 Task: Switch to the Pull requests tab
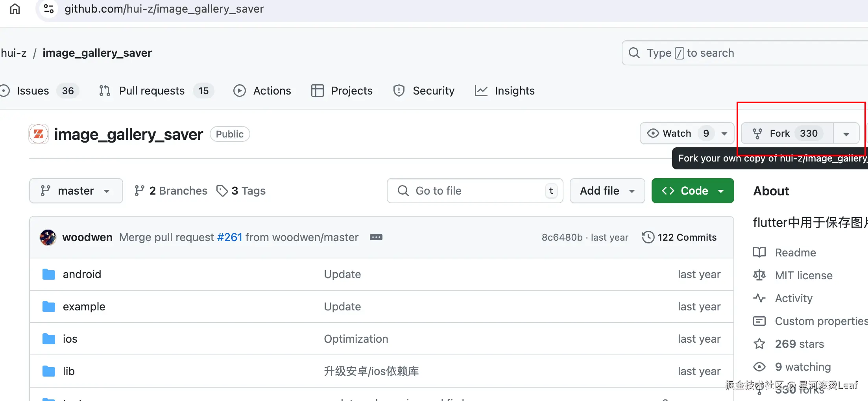pyautogui.click(x=156, y=91)
